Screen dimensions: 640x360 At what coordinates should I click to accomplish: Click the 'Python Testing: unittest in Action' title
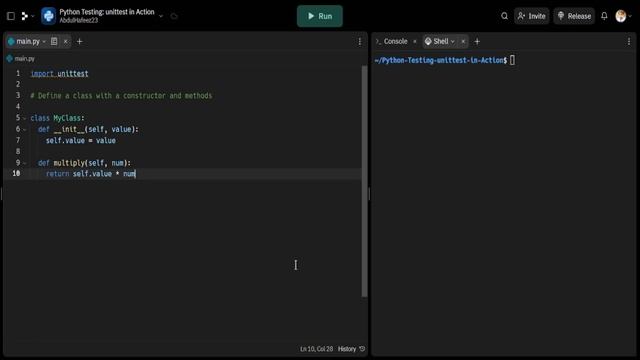tap(107, 12)
